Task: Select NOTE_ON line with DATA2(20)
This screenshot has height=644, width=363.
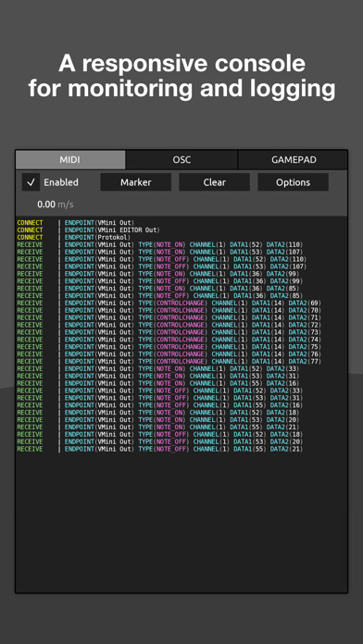Action: (158, 420)
